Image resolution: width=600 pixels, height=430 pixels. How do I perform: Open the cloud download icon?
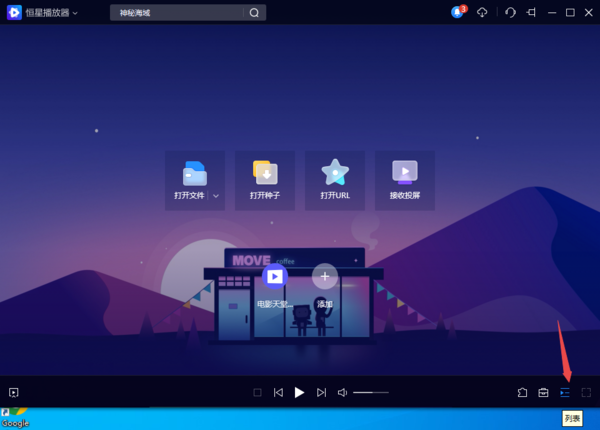point(482,13)
